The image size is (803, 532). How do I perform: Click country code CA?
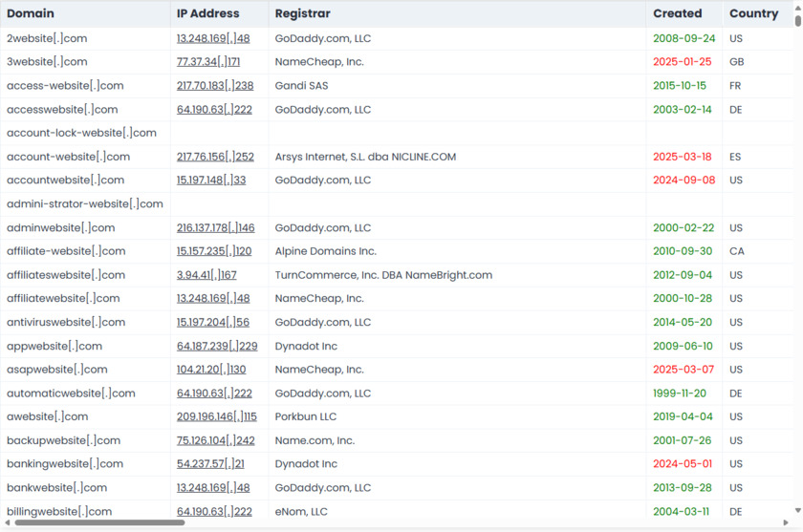click(x=736, y=251)
